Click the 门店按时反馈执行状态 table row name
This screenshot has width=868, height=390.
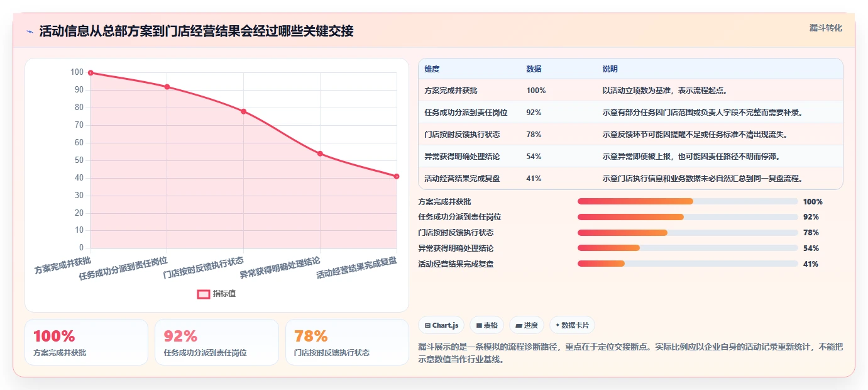462,135
